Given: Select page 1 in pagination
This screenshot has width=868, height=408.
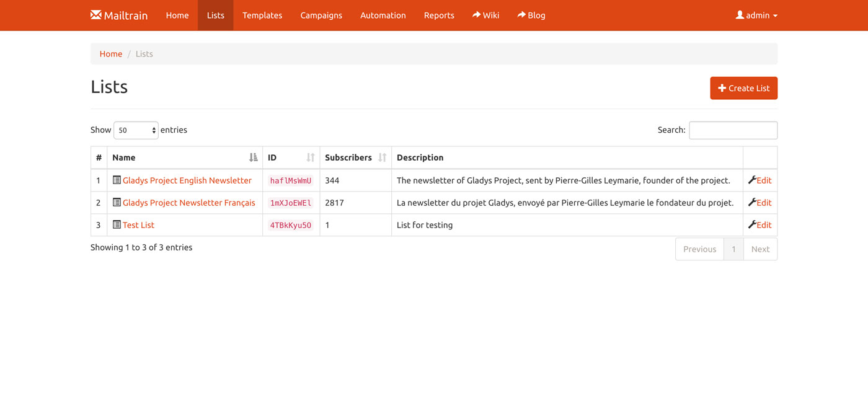Looking at the screenshot, I should 733,249.
